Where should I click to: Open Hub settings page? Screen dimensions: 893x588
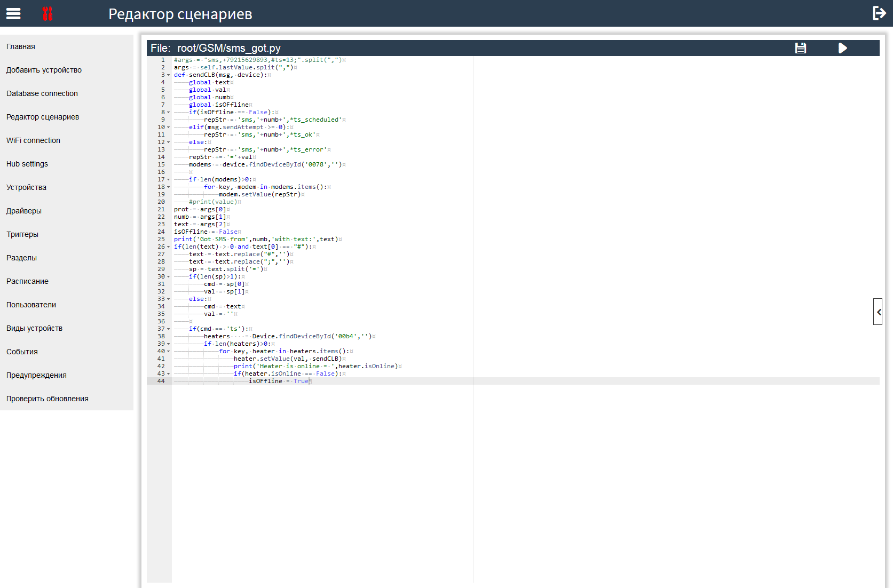tap(27, 164)
